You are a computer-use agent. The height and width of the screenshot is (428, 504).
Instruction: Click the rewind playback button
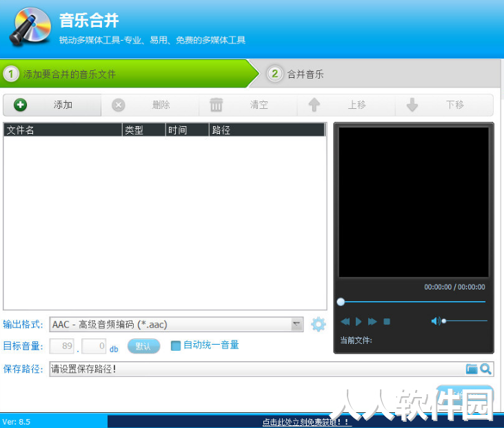coord(345,321)
